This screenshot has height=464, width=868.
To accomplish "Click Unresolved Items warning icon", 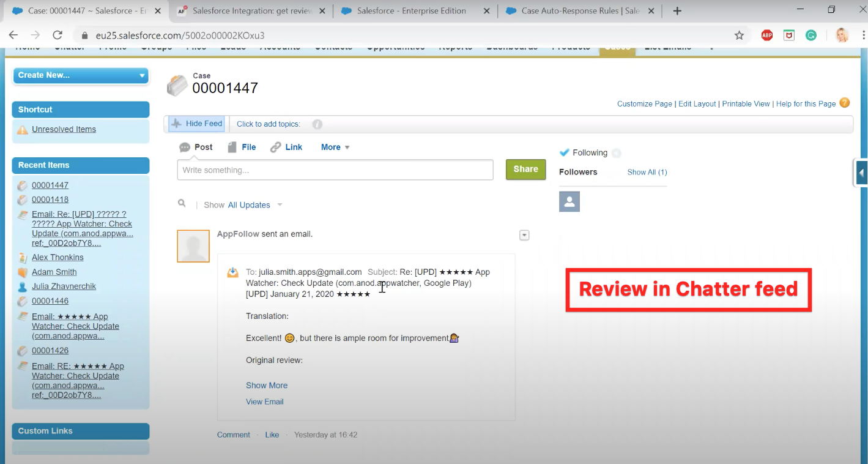I will click(23, 129).
